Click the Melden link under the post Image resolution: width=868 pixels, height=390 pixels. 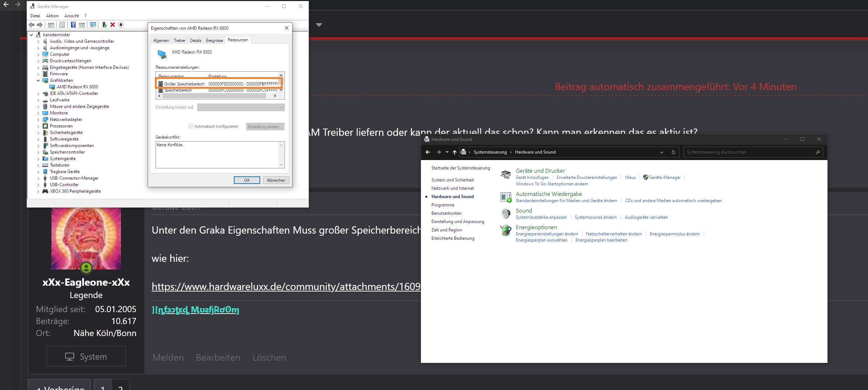click(x=168, y=357)
